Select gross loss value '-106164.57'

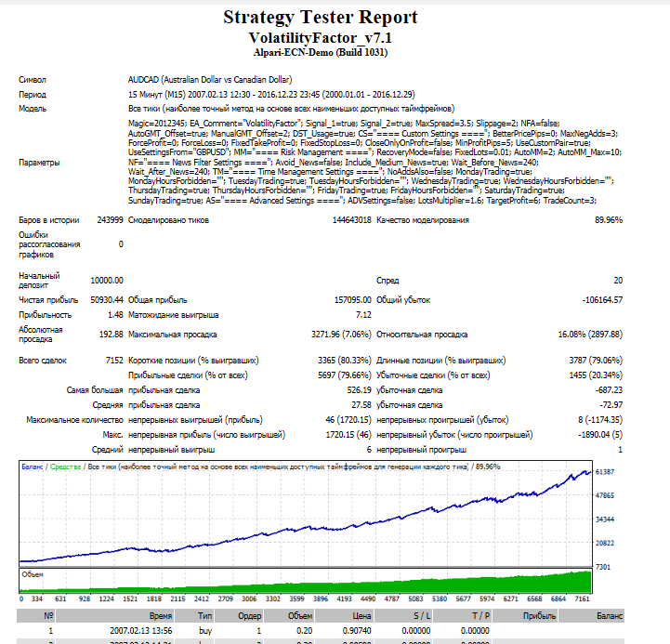tap(602, 300)
